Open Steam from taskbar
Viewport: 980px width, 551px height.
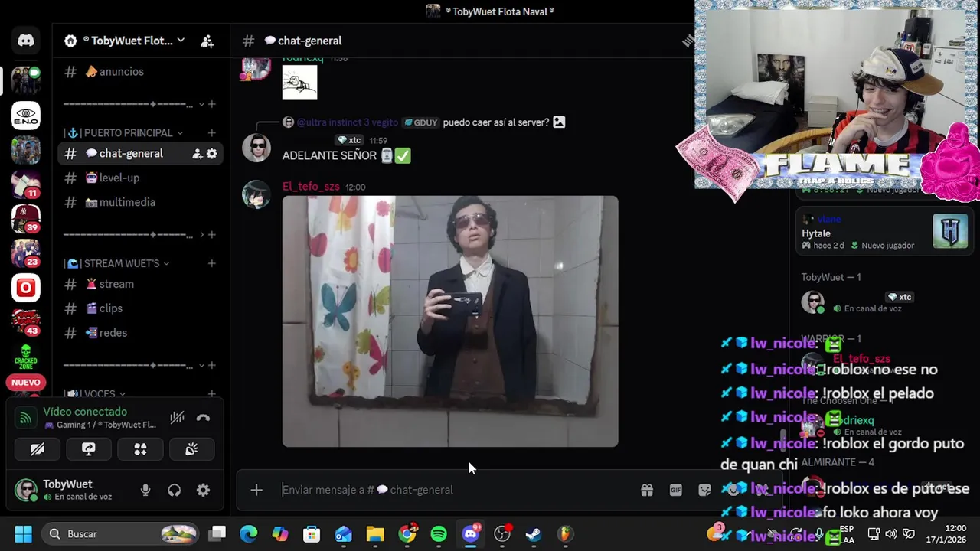(x=534, y=534)
